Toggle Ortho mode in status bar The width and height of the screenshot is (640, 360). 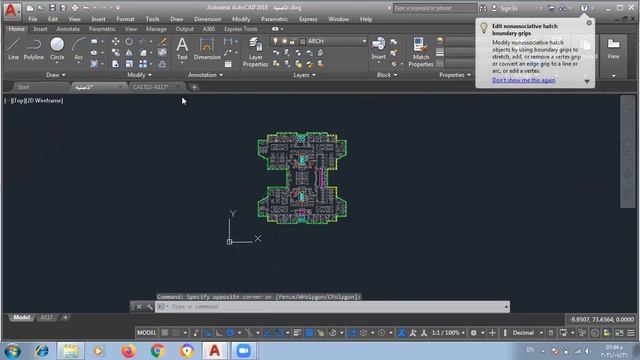(x=219, y=333)
